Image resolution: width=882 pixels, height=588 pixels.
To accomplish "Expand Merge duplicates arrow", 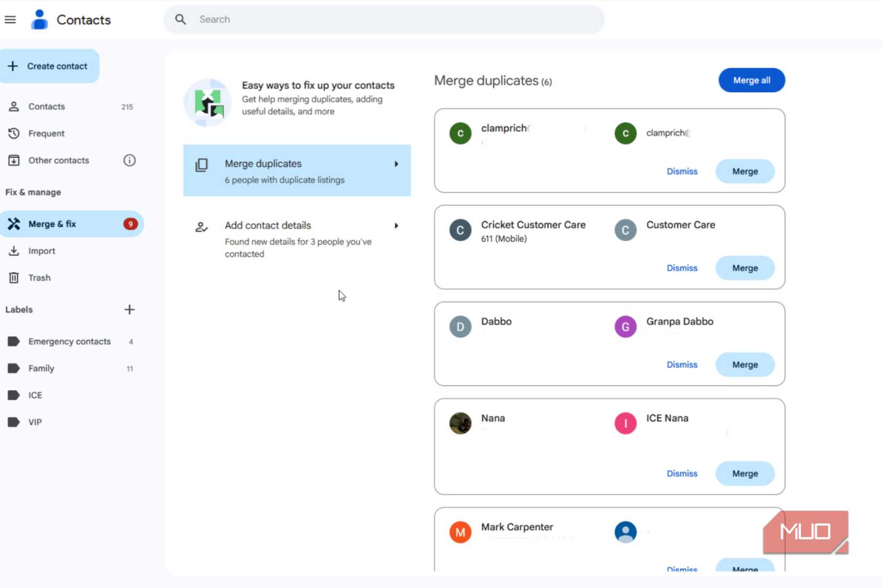I will (396, 164).
